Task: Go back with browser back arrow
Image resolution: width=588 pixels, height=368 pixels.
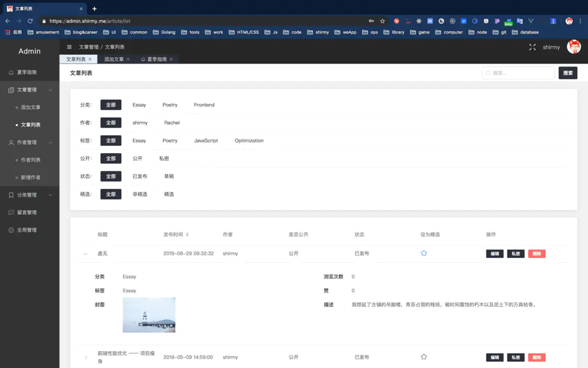Action: tap(8, 21)
